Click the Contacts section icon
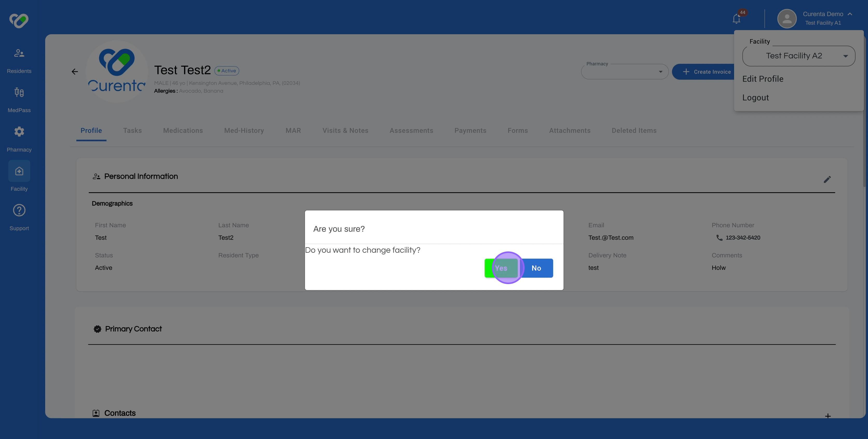868x439 pixels. (x=96, y=413)
